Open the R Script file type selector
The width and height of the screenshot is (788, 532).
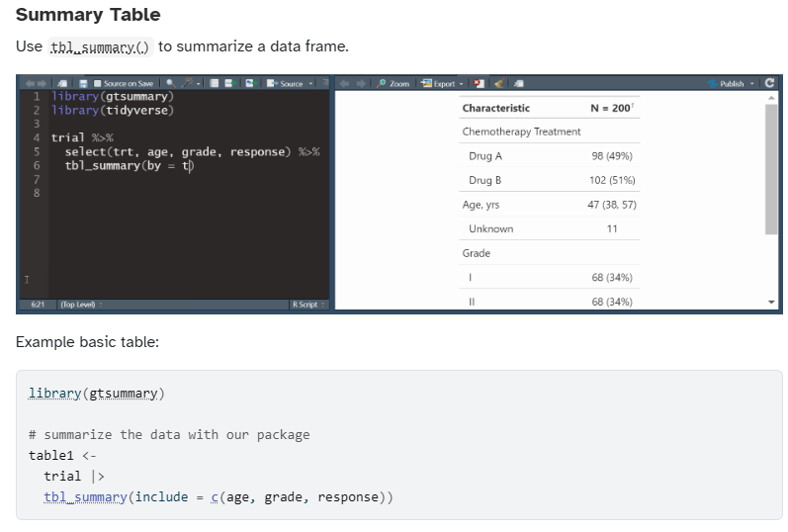(307, 304)
